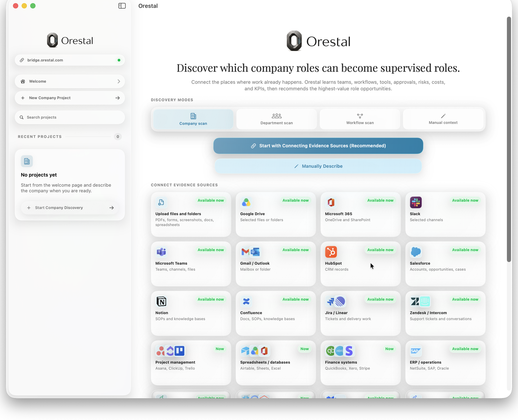Click the Salesforce cloud icon
Viewport: 518px width, 420px height.
click(416, 252)
